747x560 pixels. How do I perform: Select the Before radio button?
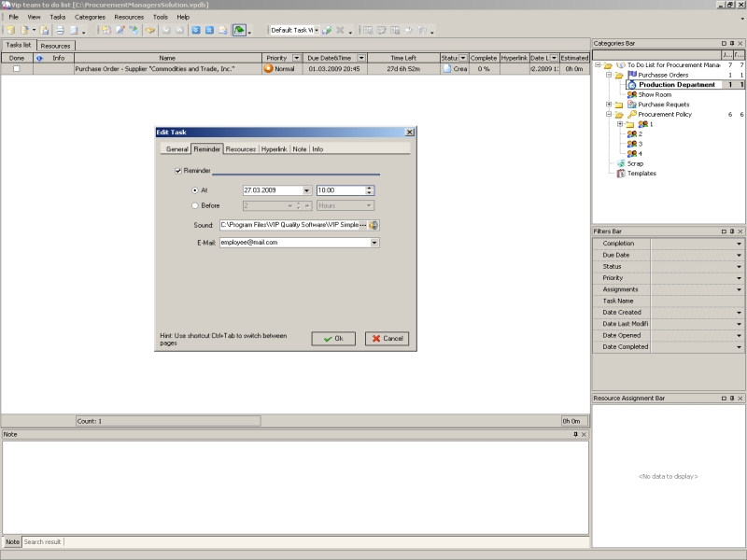click(194, 205)
